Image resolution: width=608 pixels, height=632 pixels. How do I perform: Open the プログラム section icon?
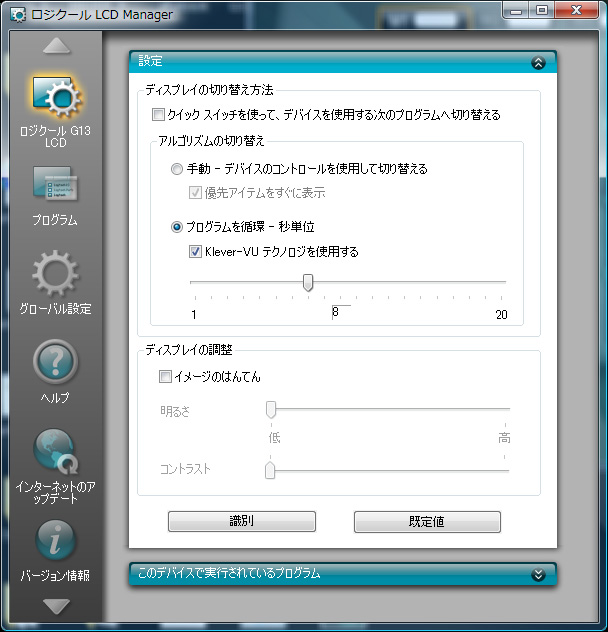(x=55, y=186)
